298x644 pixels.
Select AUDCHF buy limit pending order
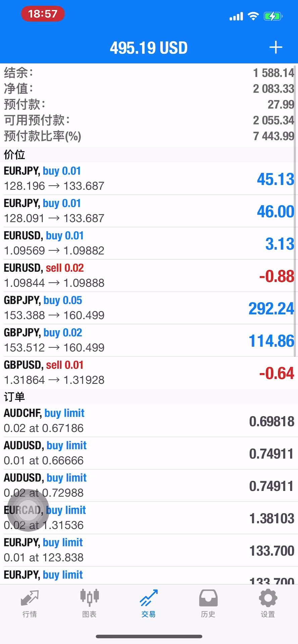coord(149,421)
